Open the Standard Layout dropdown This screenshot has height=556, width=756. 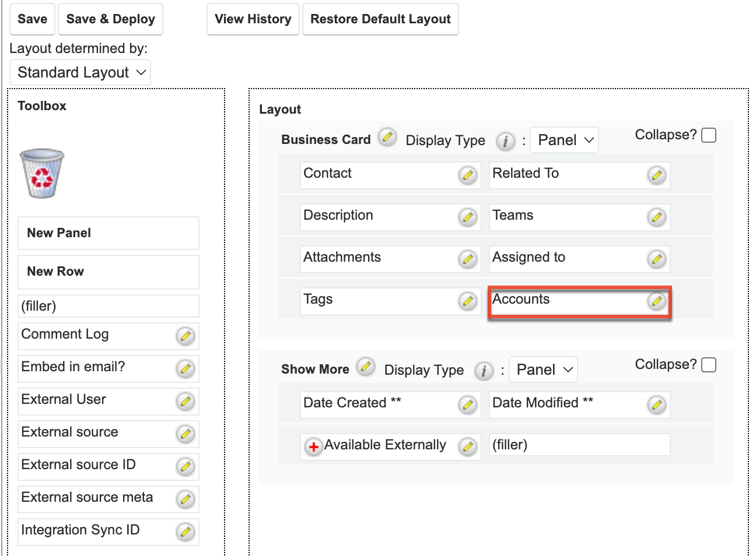80,72
